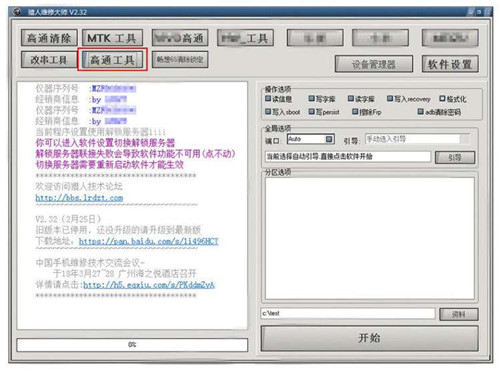Screen dimensions: 500x372
Task: Click the title bar app icon
Action: [x=17, y=12]
